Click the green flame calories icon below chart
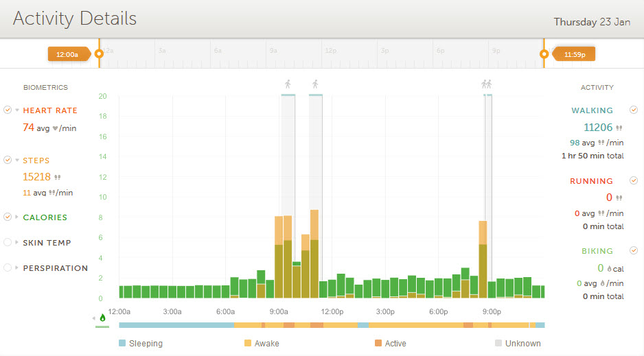The image size is (644, 356). pyautogui.click(x=103, y=318)
